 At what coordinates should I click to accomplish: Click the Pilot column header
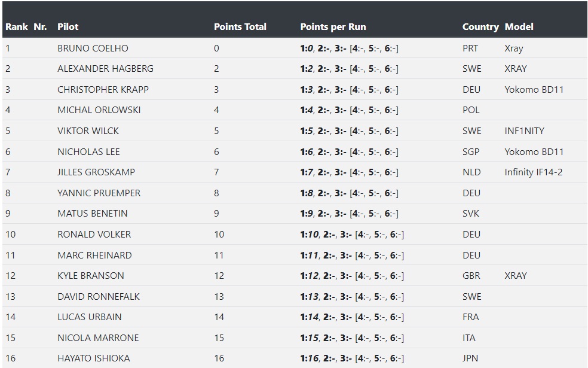(68, 27)
